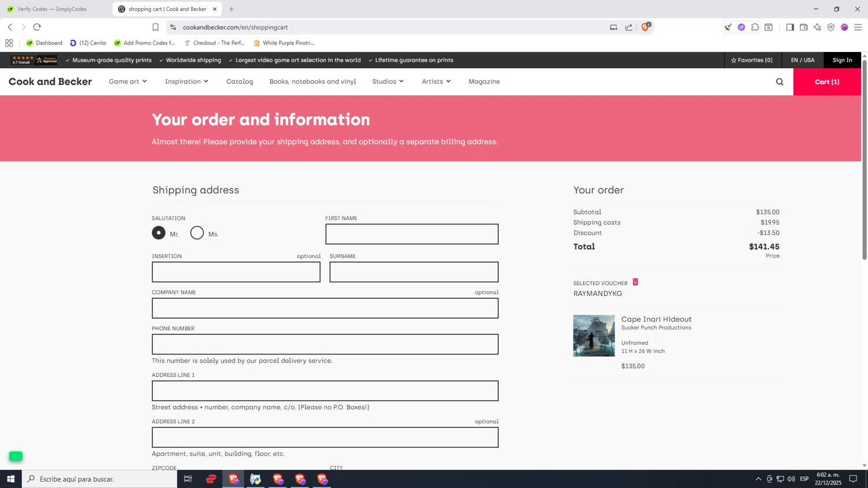Click into the Phone Number field

[325, 344]
